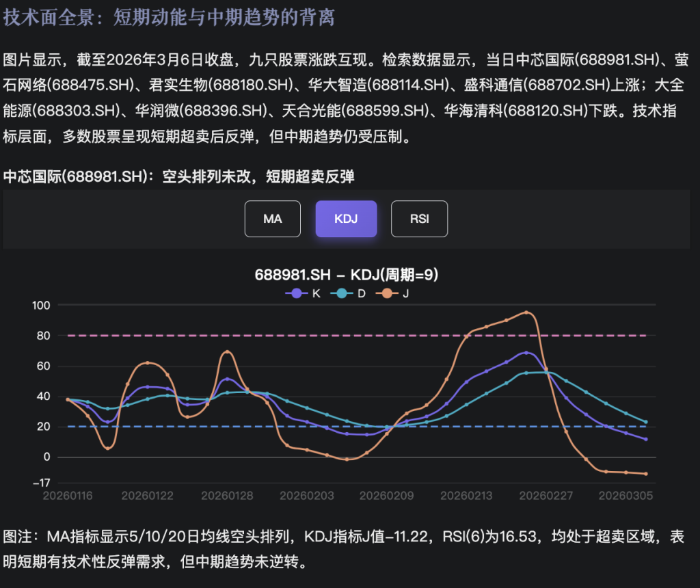
Task: Select the K line's highest peak point
Action: (526, 353)
